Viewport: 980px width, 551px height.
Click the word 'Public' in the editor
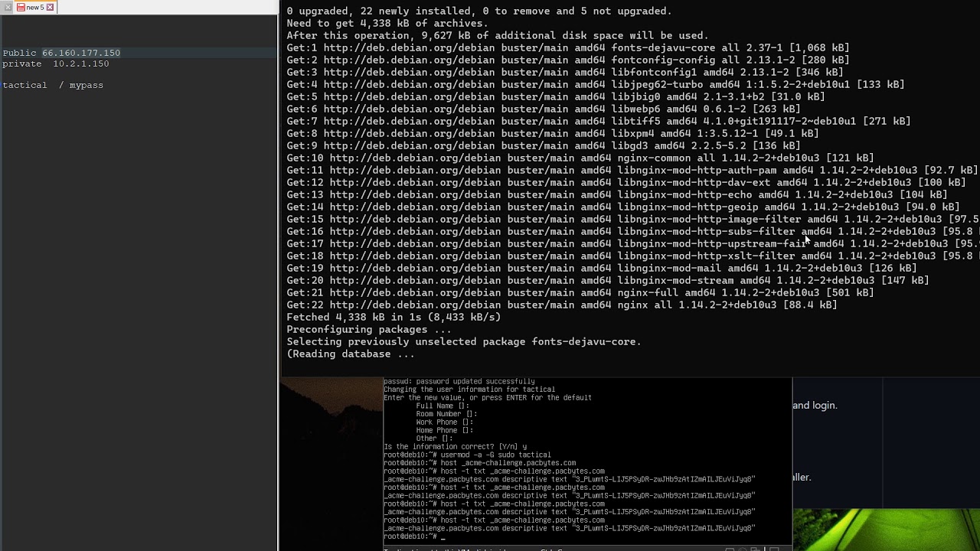(x=19, y=53)
